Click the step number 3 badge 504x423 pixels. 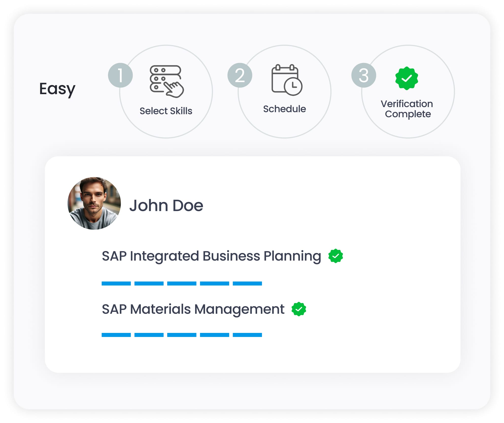(363, 75)
